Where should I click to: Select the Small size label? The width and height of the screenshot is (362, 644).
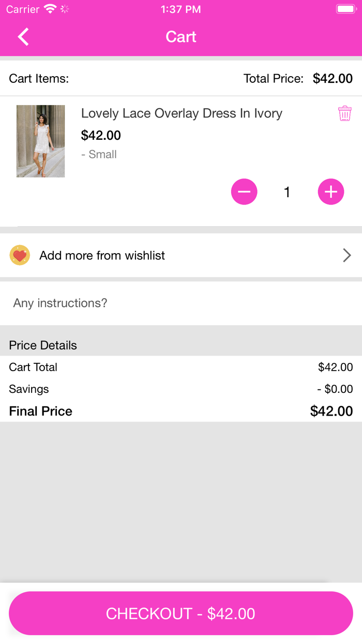pos(99,154)
